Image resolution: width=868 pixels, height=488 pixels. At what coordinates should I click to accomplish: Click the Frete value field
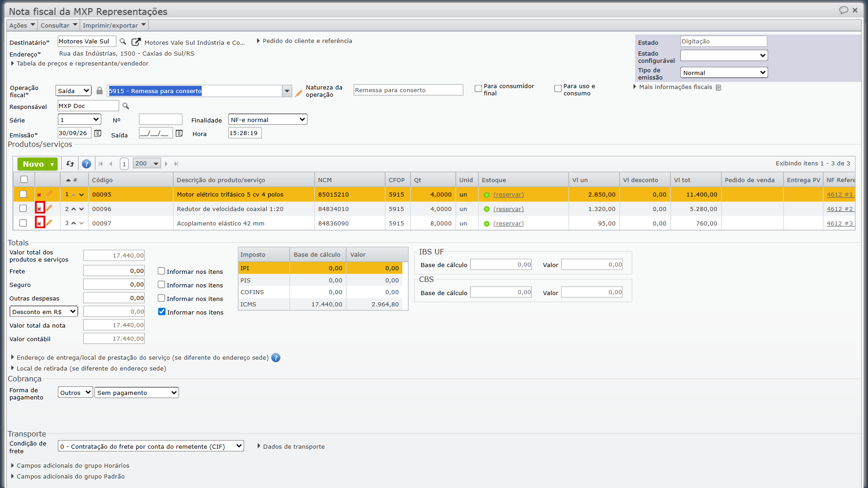click(x=114, y=271)
